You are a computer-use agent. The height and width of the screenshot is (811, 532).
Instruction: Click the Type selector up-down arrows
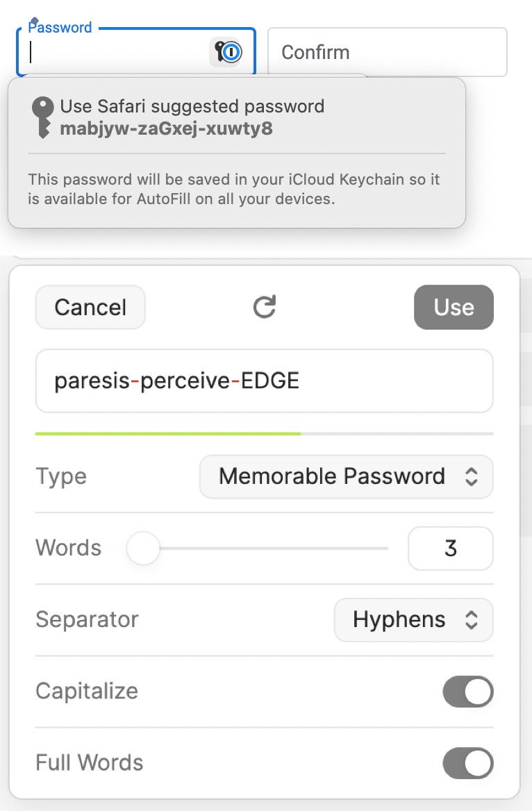[471, 476]
